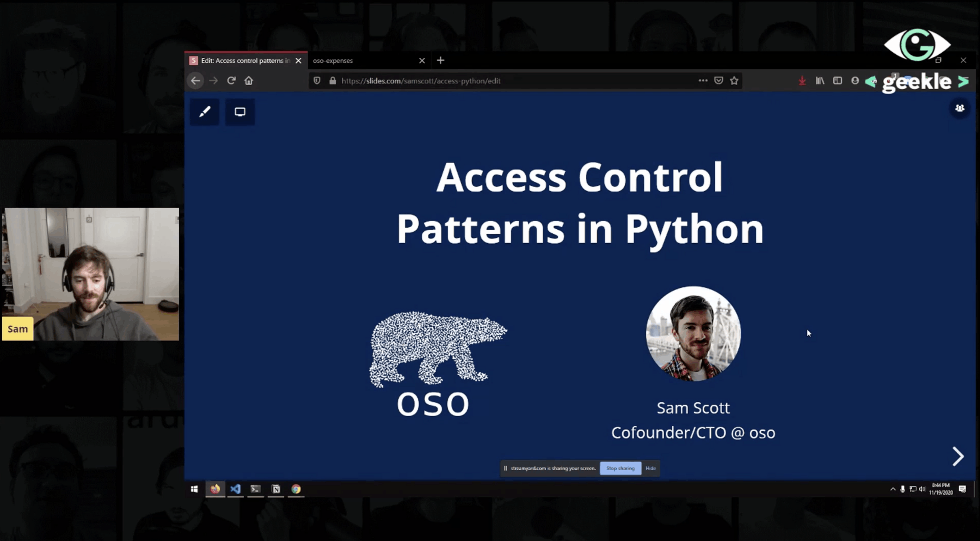Screen dimensions: 980x541
Task: Click the padlock site security icon
Action: 332,81
